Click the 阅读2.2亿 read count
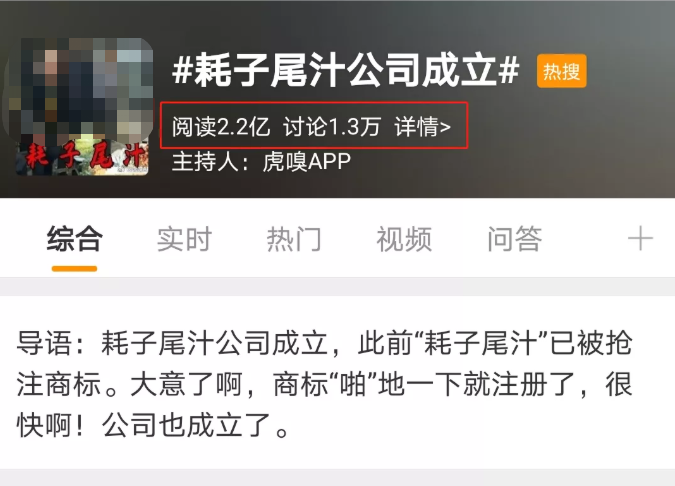Viewport: 675px width, 486px height. pyautogui.click(x=221, y=127)
